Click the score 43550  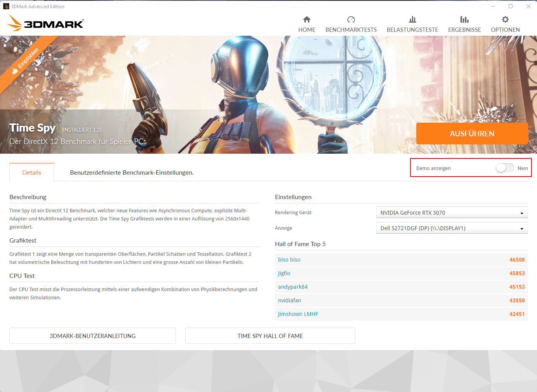tap(517, 300)
